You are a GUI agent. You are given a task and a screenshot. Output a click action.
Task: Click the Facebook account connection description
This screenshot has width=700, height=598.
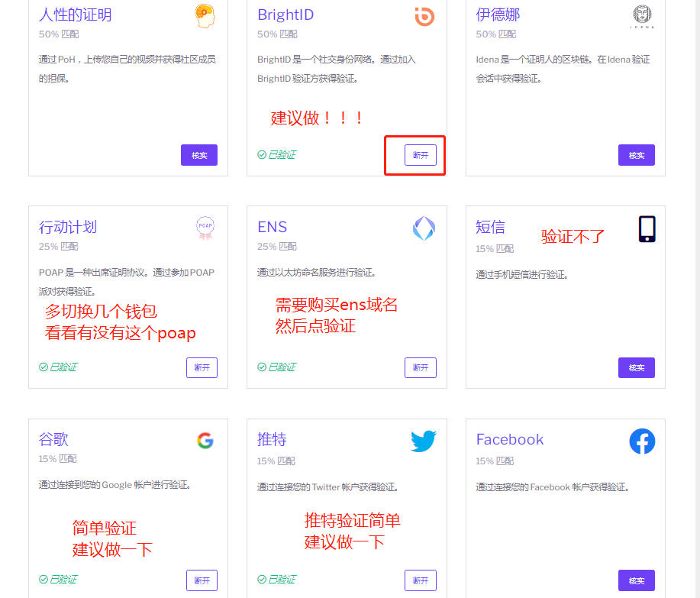(x=553, y=487)
